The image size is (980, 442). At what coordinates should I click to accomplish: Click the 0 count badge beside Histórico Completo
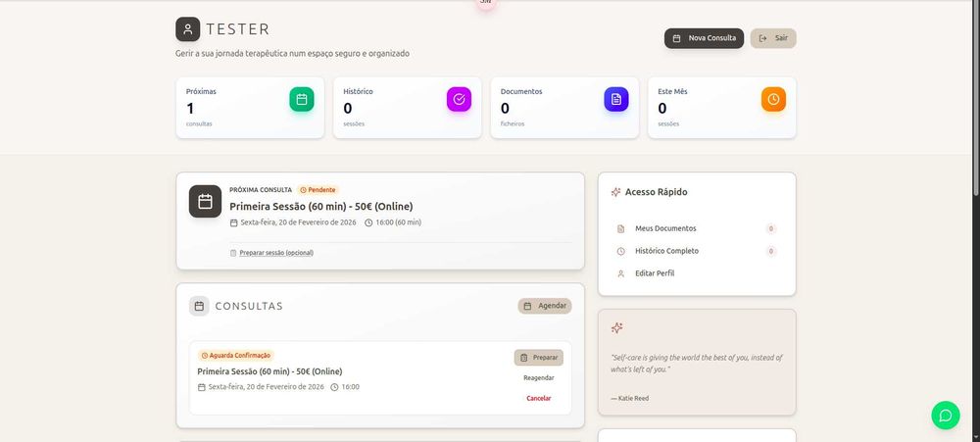(x=770, y=251)
